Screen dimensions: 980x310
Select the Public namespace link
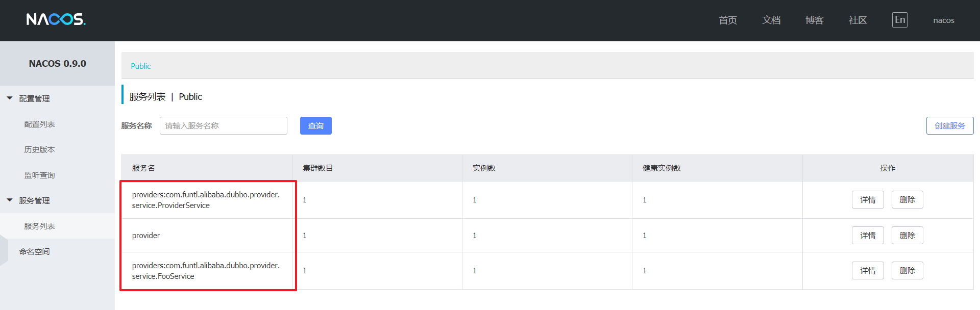click(x=141, y=66)
